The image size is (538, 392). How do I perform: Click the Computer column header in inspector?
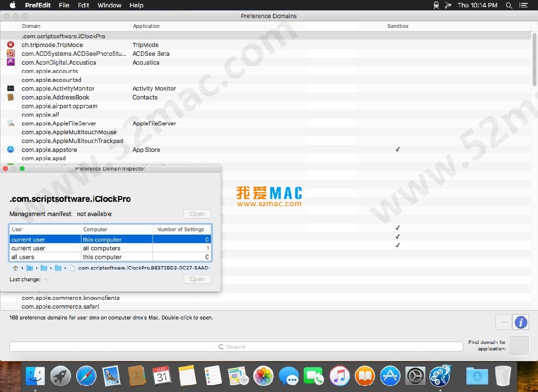[x=117, y=229]
